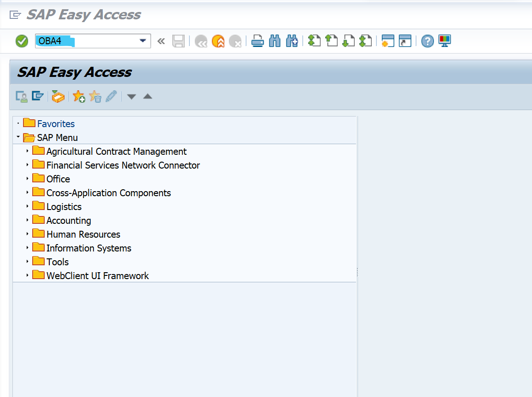Go to Next Page icon

tap(348, 41)
